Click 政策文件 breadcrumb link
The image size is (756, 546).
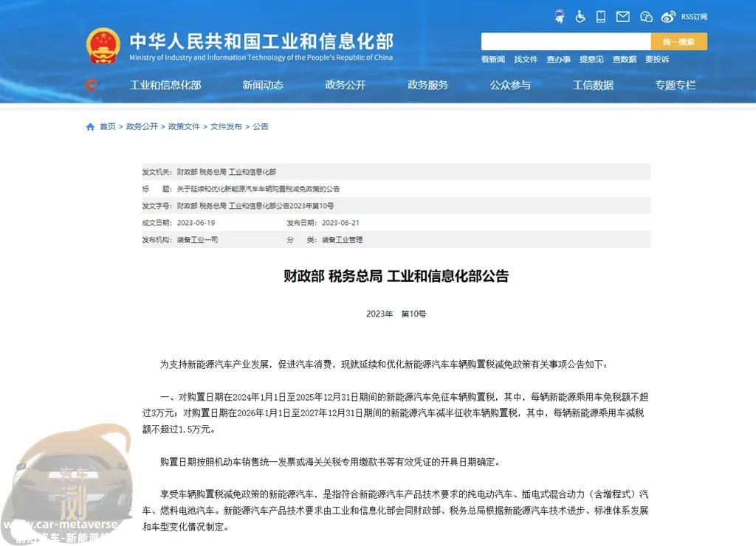(184, 127)
